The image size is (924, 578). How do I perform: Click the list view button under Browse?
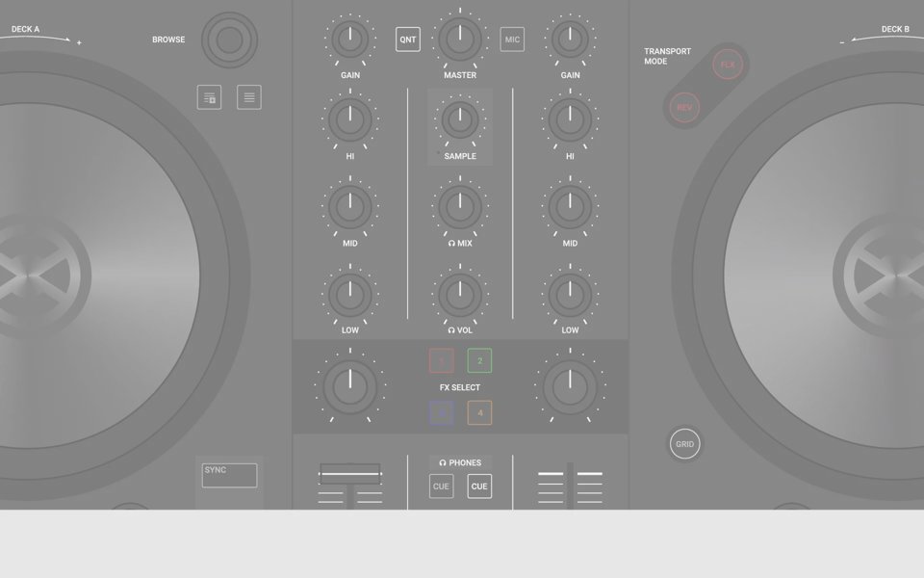249,97
